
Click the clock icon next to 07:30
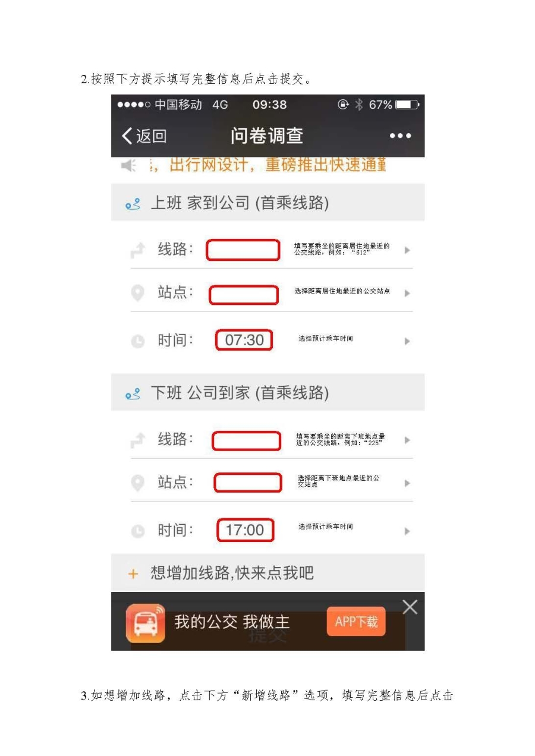pyautogui.click(x=137, y=341)
